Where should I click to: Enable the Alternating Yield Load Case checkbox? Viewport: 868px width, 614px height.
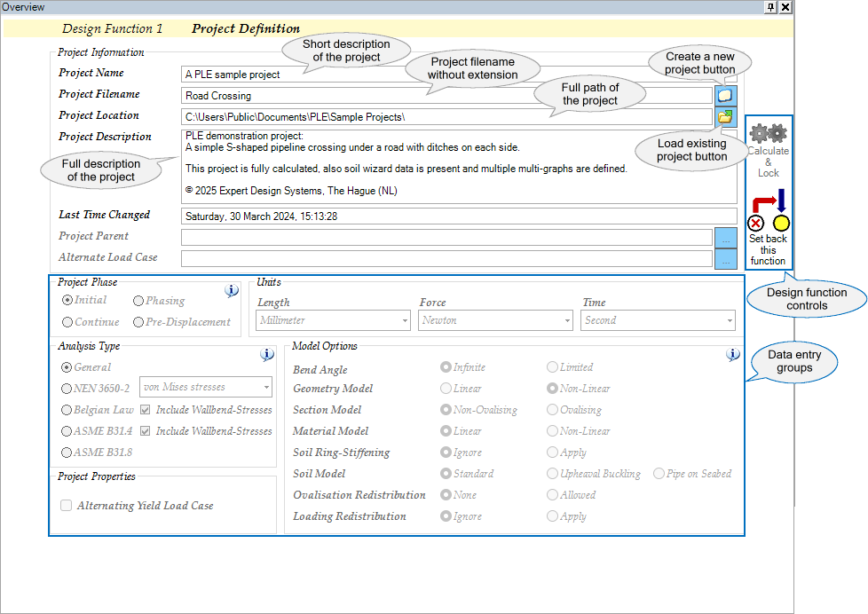tap(67, 506)
